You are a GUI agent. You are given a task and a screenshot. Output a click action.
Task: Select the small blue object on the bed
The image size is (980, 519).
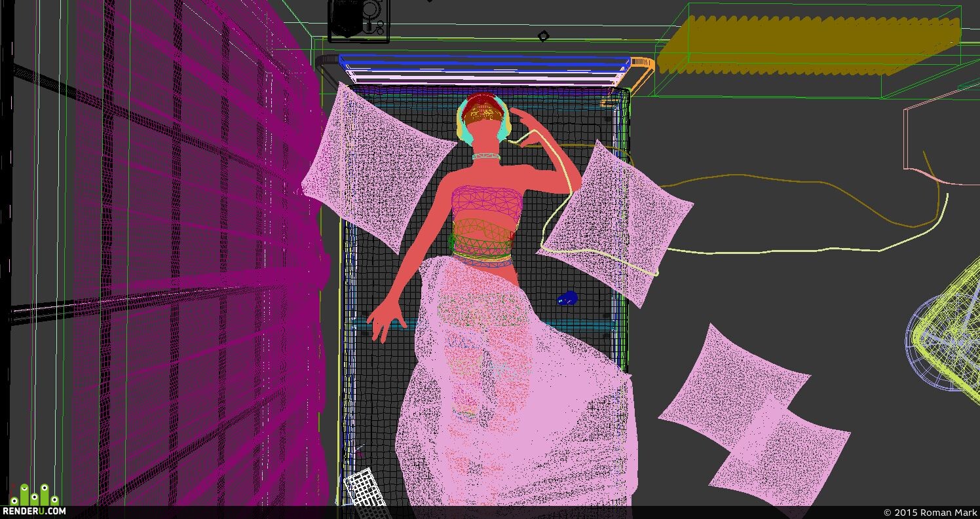(x=567, y=298)
